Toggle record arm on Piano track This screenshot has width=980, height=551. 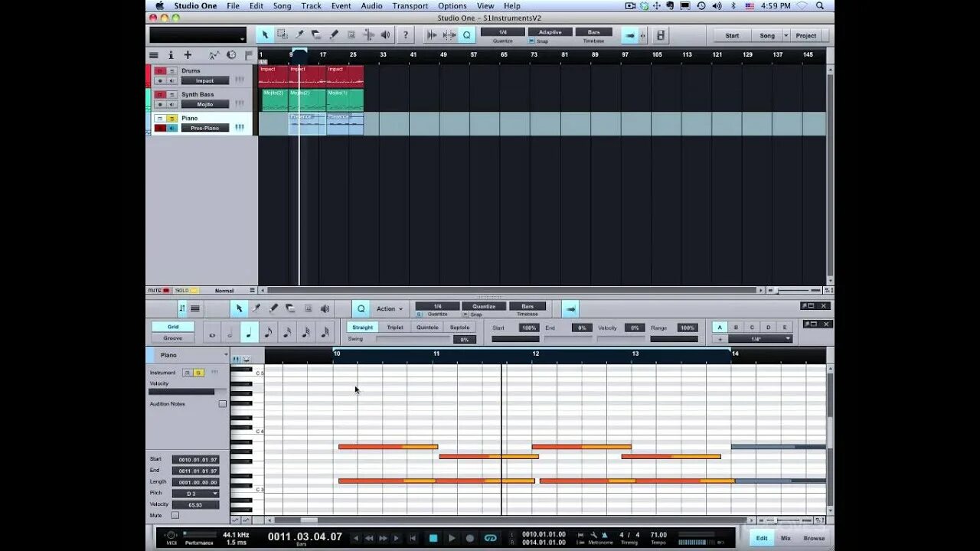(160, 128)
